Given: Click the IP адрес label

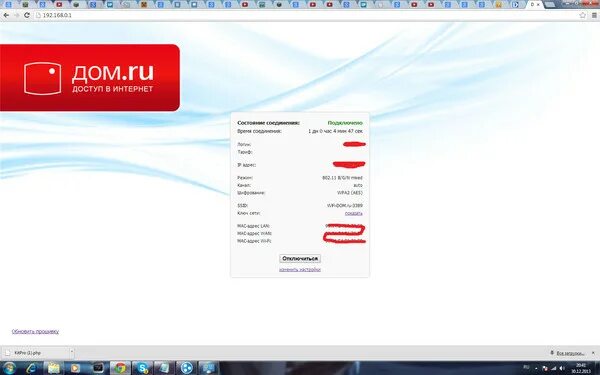Looking at the screenshot, I should 246,165.
